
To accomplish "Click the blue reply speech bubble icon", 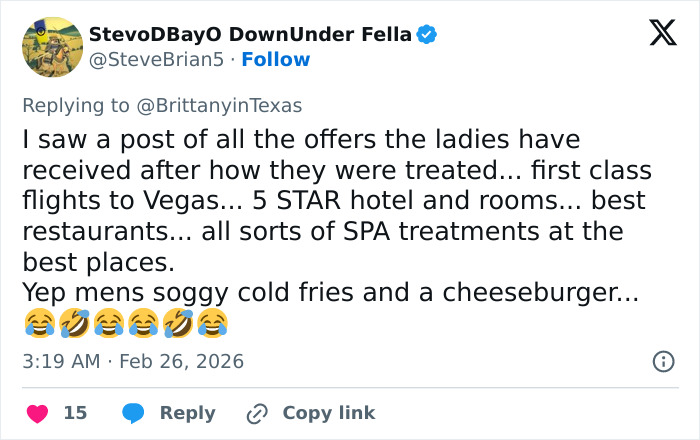I will point(133,413).
